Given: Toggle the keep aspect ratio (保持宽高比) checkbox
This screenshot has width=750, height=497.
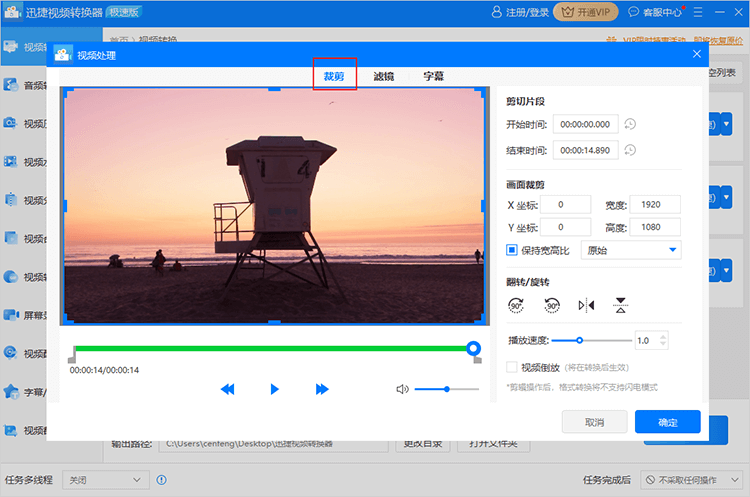Looking at the screenshot, I should 512,250.
